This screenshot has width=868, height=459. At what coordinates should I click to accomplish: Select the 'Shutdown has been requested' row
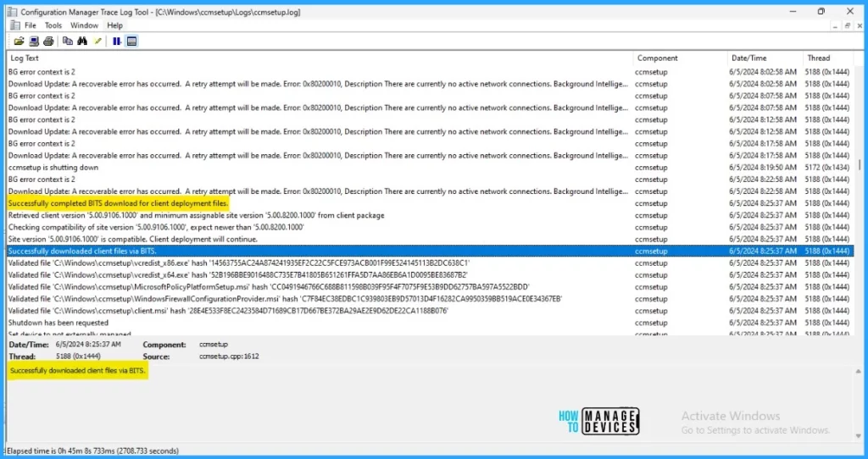coord(430,323)
